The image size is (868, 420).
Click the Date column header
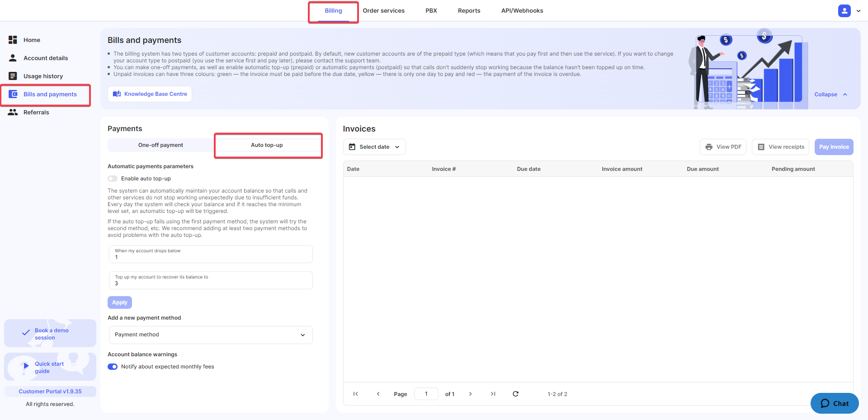click(353, 169)
